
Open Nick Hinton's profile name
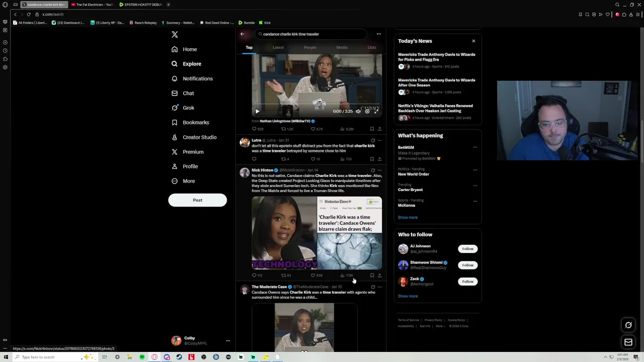point(262,170)
